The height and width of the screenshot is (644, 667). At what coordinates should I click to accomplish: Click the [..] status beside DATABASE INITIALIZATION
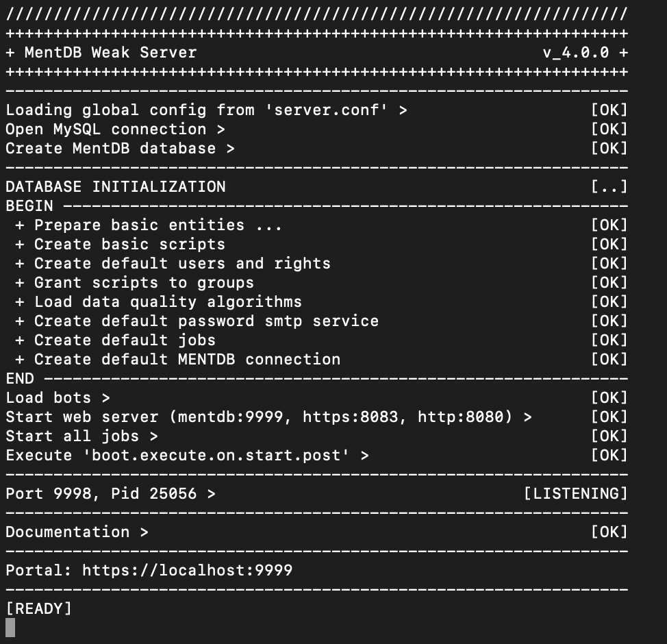(x=609, y=186)
